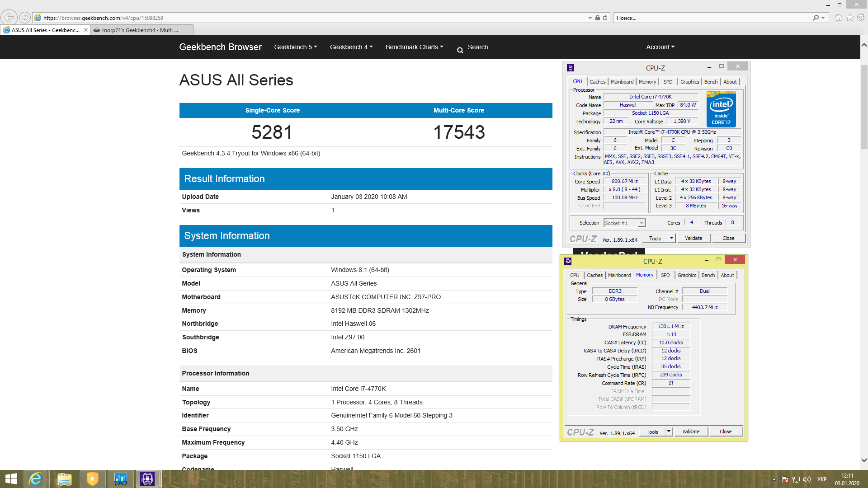This screenshot has height=488, width=868.
Task: Click the taskbar clock and date
Action: click(847, 479)
